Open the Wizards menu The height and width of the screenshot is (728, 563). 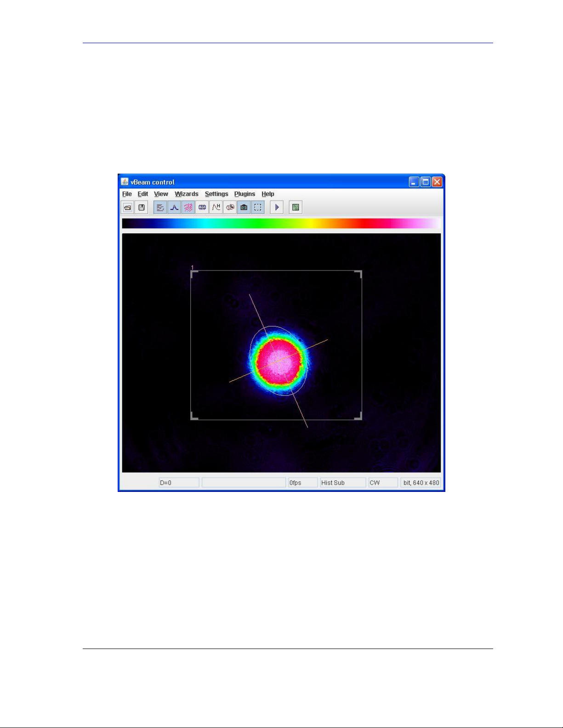(x=187, y=194)
